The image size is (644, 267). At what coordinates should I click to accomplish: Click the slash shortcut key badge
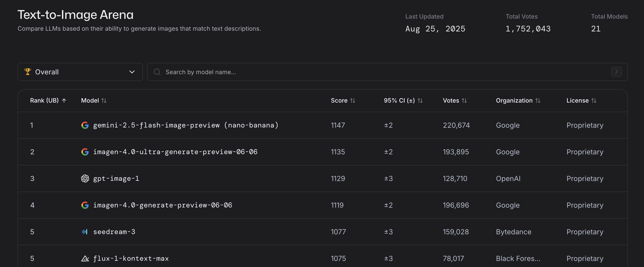tap(616, 72)
